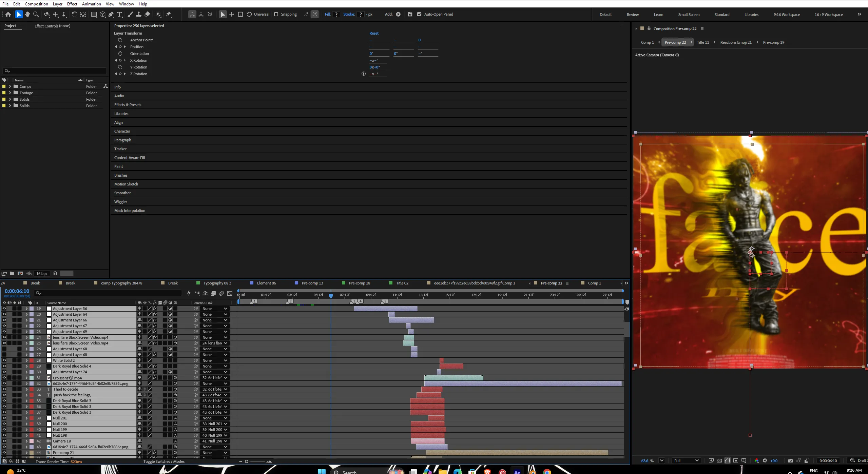Viewport: 868px width, 474px height.
Task: Open parent dropdown for Adjustment Layer 56
Action: (215, 309)
